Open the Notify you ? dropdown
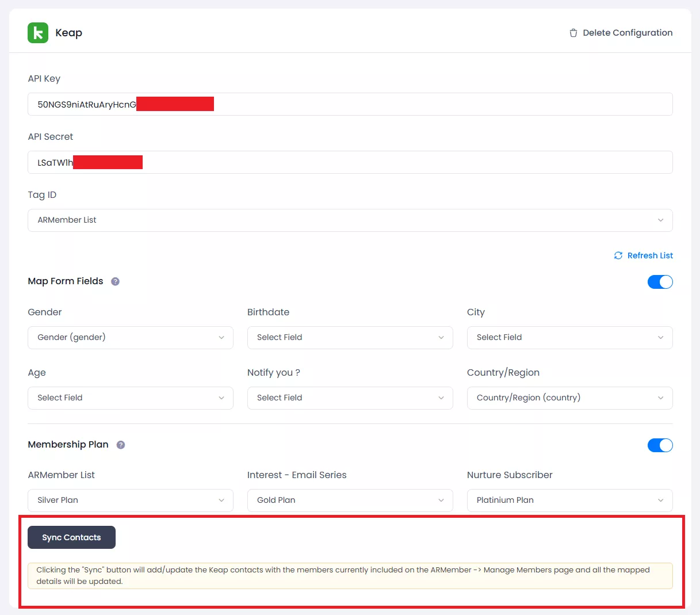This screenshot has height=615, width=700. pos(350,398)
